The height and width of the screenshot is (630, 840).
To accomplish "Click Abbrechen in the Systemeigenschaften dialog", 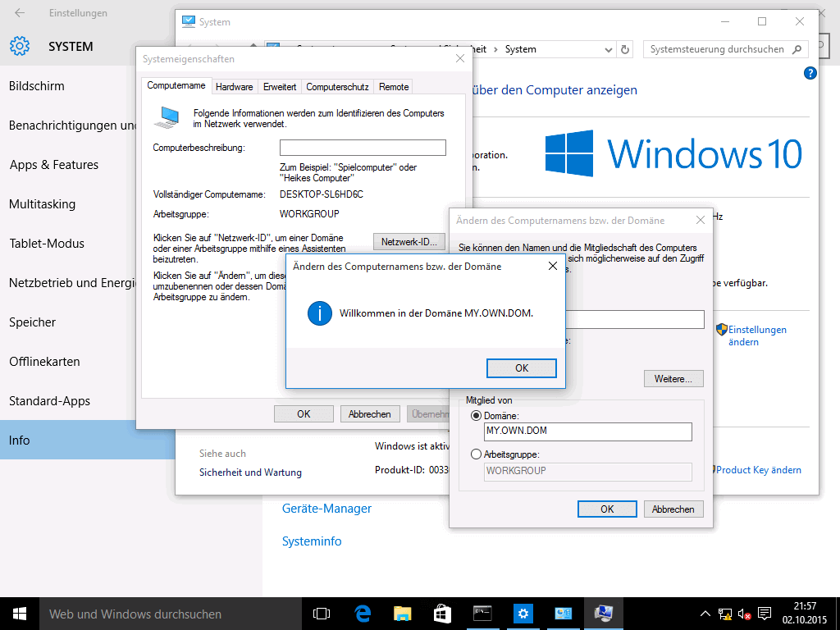I will (x=370, y=414).
